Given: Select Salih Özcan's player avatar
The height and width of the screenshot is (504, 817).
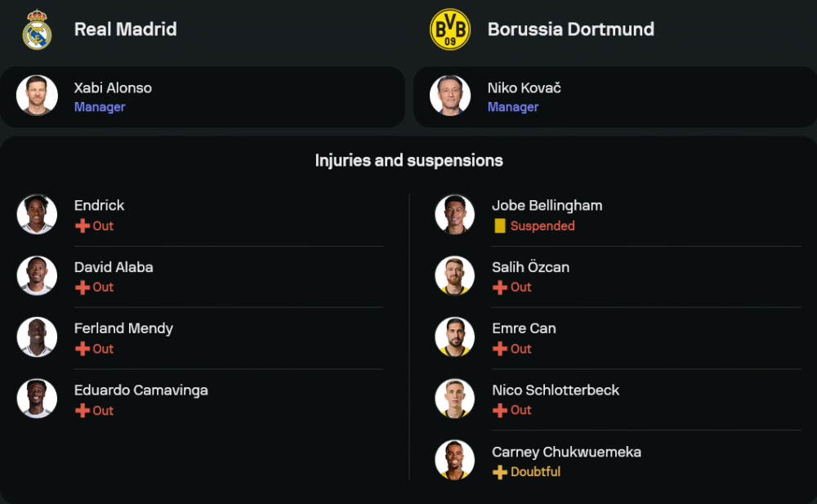Looking at the screenshot, I should click(x=455, y=276).
